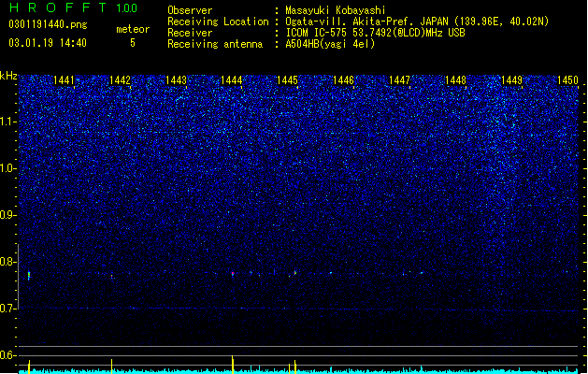Click the 1444 time marker

(x=232, y=80)
